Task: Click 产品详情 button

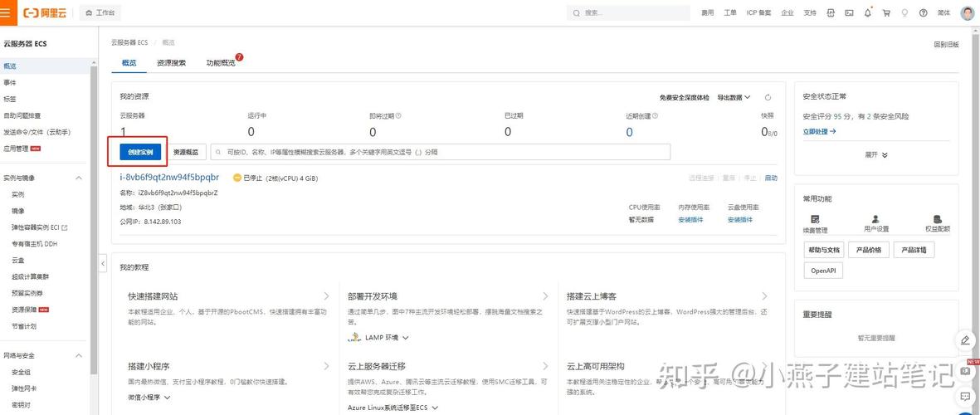Action: click(914, 250)
